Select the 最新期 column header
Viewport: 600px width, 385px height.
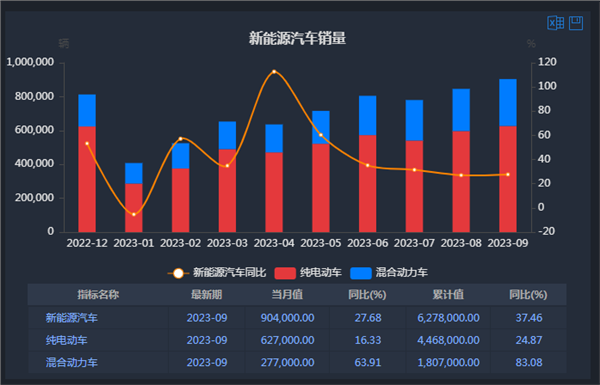click(x=207, y=295)
